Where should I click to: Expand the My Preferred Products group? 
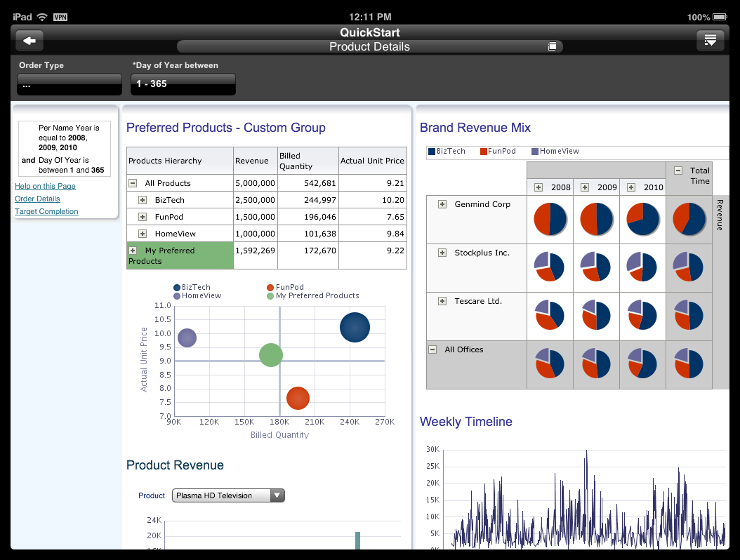pyautogui.click(x=133, y=251)
